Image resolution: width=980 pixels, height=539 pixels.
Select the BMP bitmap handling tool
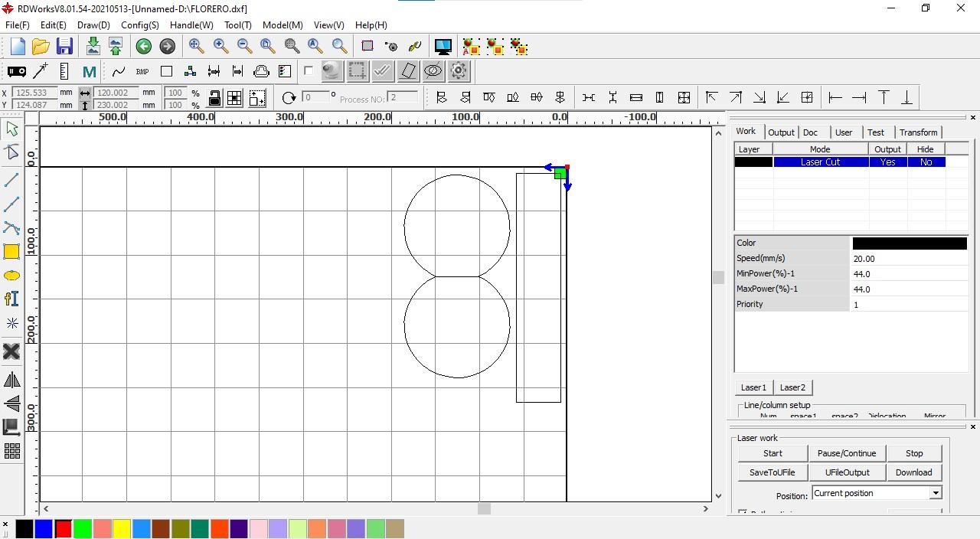pyautogui.click(x=142, y=72)
